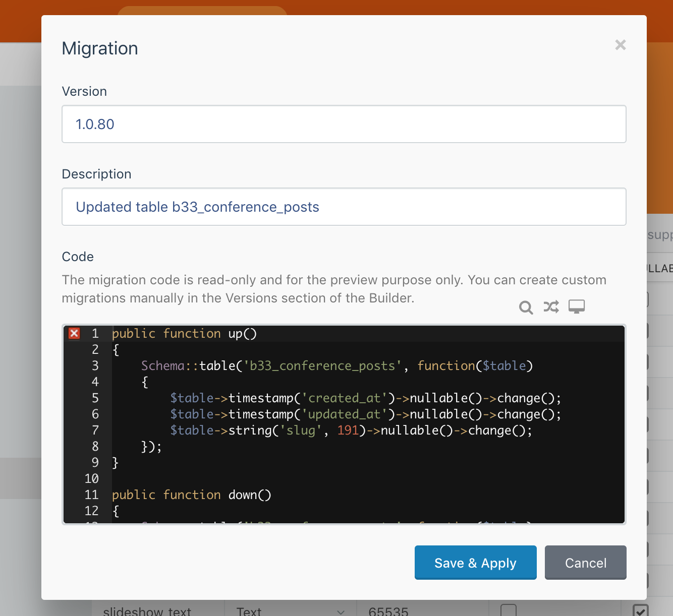Click the shuffle/compare code icon
The width and height of the screenshot is (673, 616).
click(551, 306)
